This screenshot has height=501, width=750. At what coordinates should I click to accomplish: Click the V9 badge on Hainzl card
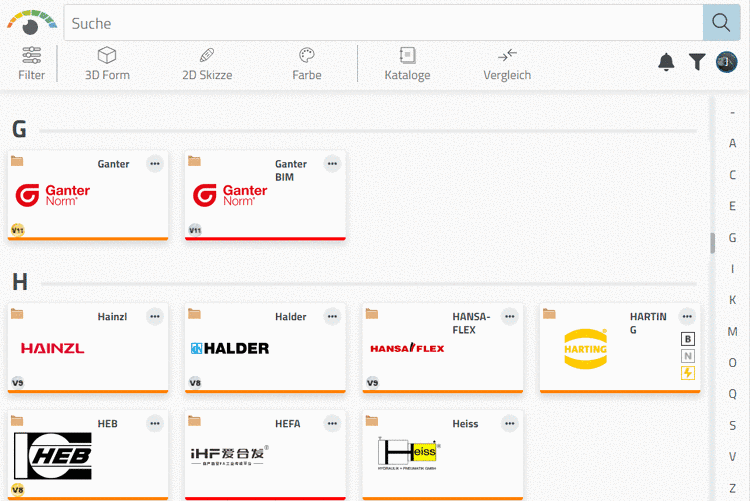18,383
